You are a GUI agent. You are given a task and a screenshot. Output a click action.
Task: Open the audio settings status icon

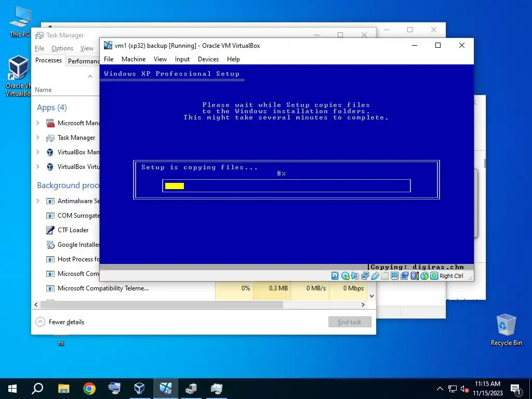pyautogui.click(x=355, y=276)
